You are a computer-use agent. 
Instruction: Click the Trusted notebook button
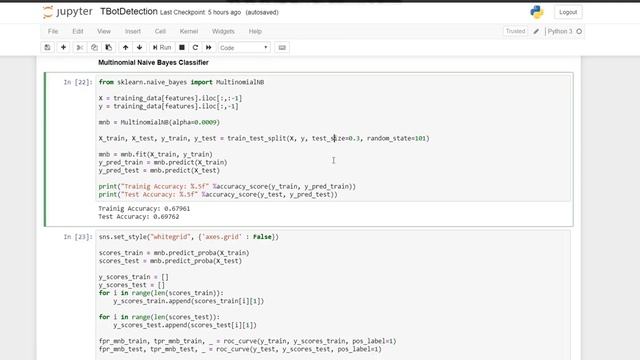point(516,31)
